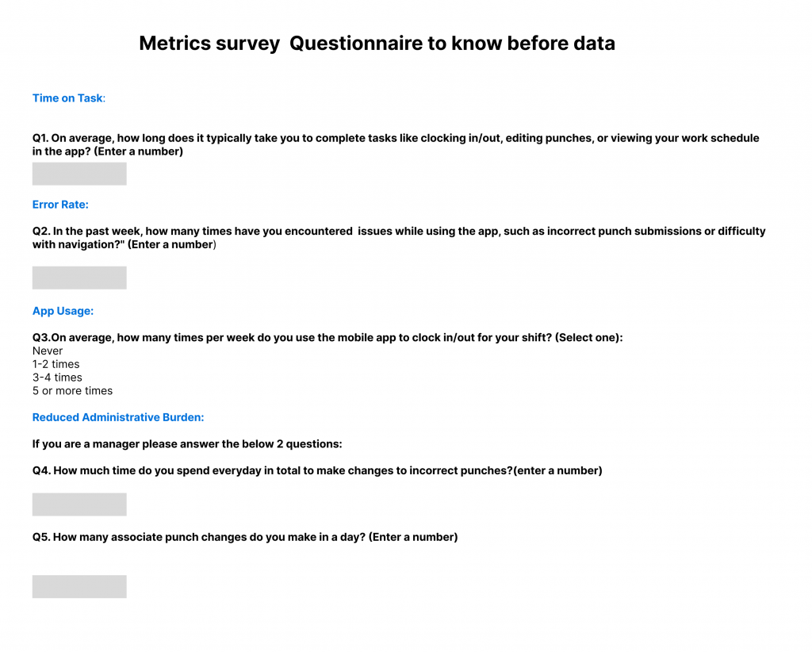Select "5 or more times" option
The image size is (812, 652).
[x=72, y=391]
